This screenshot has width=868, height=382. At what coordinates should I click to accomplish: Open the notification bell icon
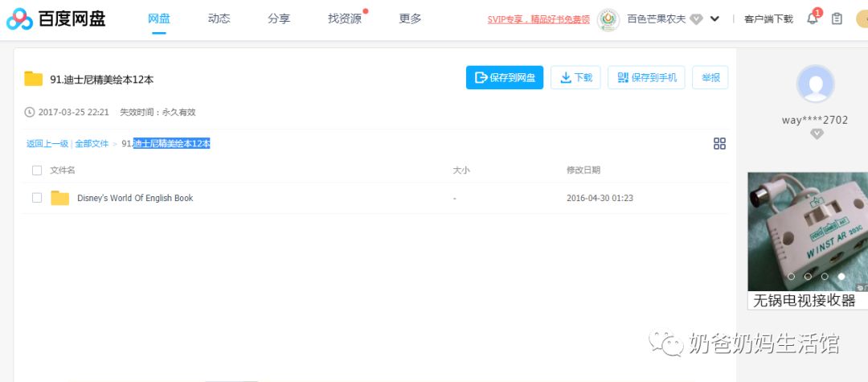tap(812, 18)
